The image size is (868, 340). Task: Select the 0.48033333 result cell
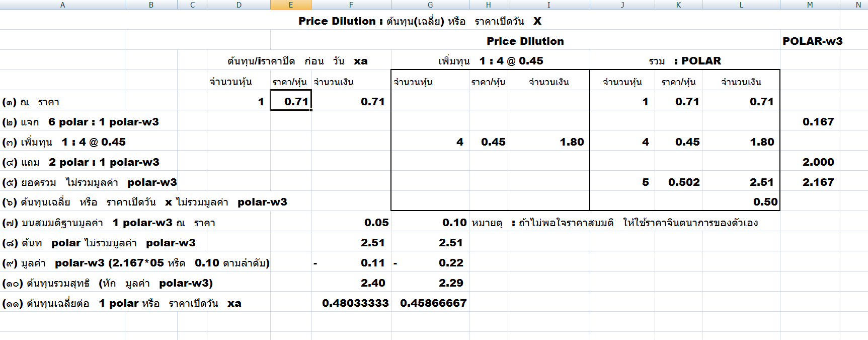[355, 303]
